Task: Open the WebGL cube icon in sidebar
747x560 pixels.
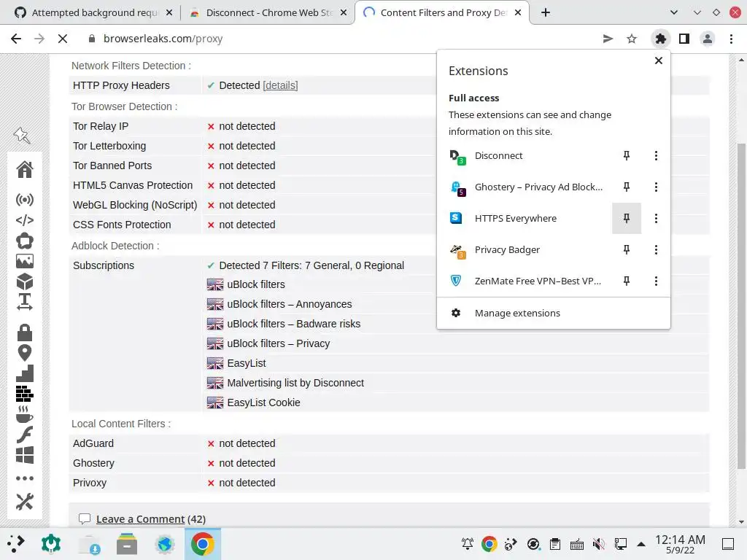Action: (x=25, y=282)
